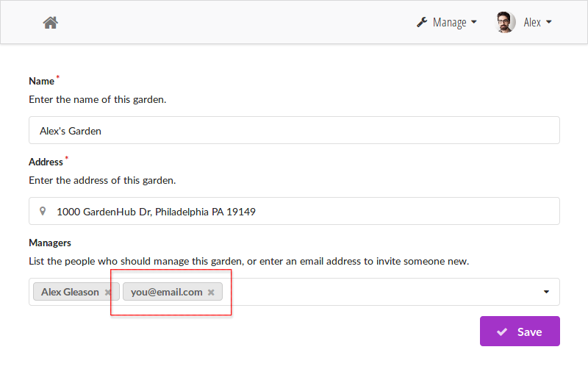This screenshot has width=588, height=369.
Task: Click the caret next to Alex
Action: (548, 22)
